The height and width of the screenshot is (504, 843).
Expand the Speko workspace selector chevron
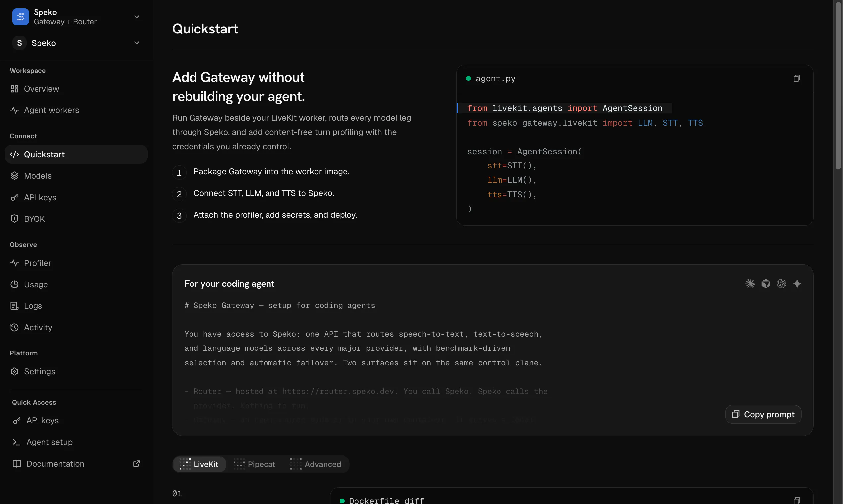click(x=137, y=43)
